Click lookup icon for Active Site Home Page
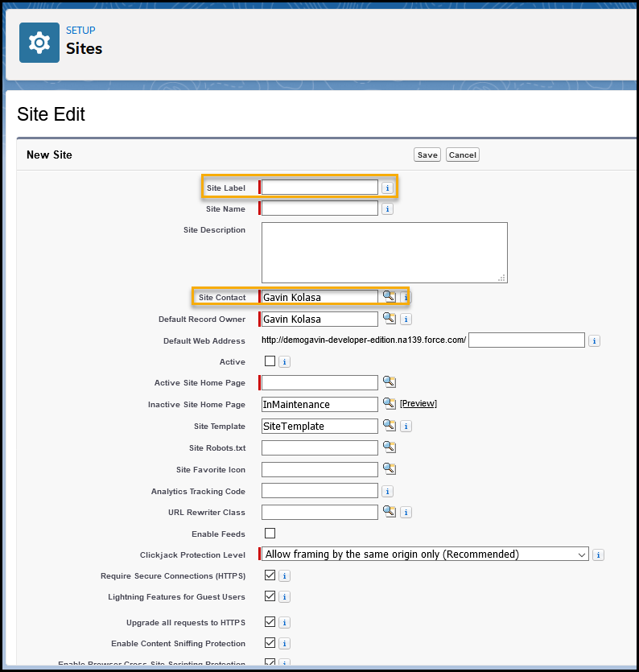This screenshot has height=672, width=639. 390,381
